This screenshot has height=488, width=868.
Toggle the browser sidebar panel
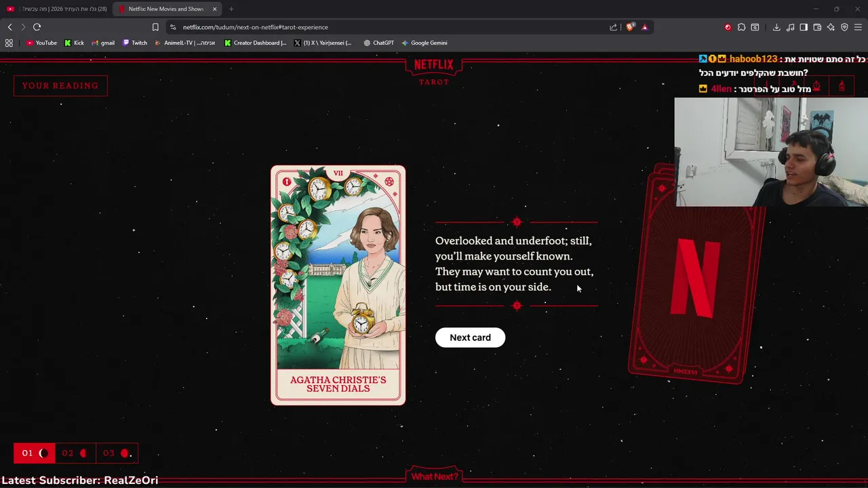pos(804,27)
